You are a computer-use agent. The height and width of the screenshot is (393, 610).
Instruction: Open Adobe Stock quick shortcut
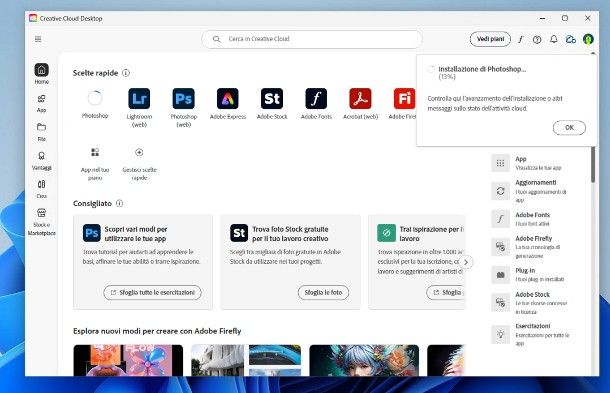tap(272, 104)
